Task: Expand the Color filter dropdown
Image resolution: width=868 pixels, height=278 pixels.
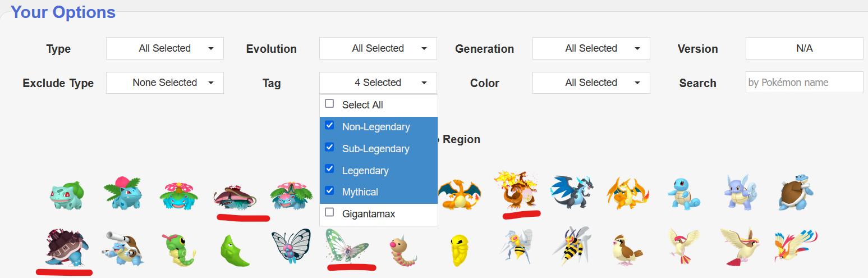Action: [x=591, y=83]
